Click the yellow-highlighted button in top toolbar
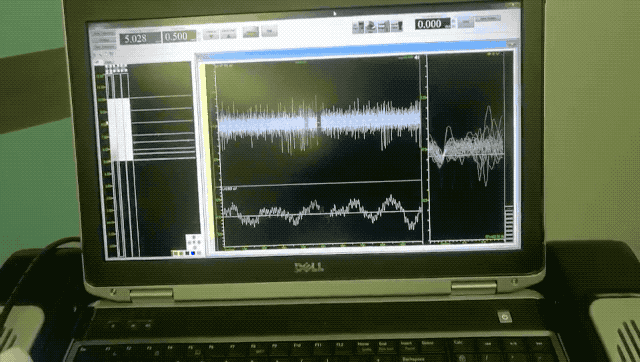640x362 pixels. 251,32
